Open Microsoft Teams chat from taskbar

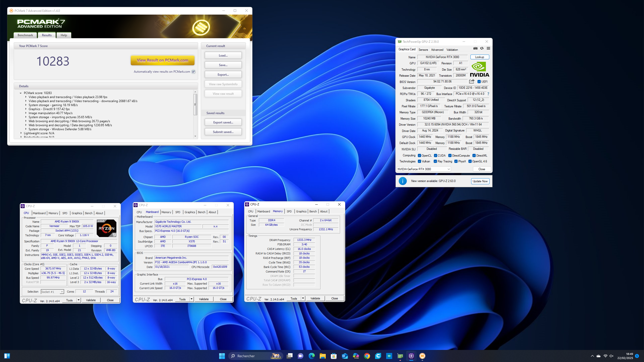point(300,356)
